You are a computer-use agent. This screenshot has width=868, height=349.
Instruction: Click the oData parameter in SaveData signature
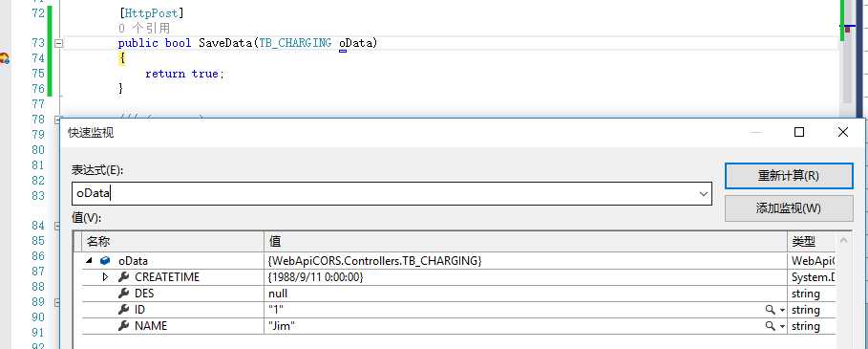(x=355, y=43)
